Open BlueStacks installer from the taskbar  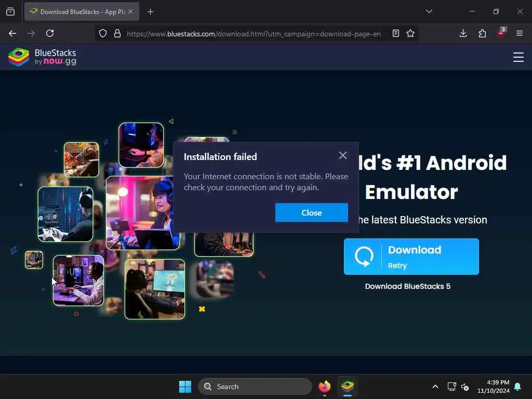tap(348, 387)
